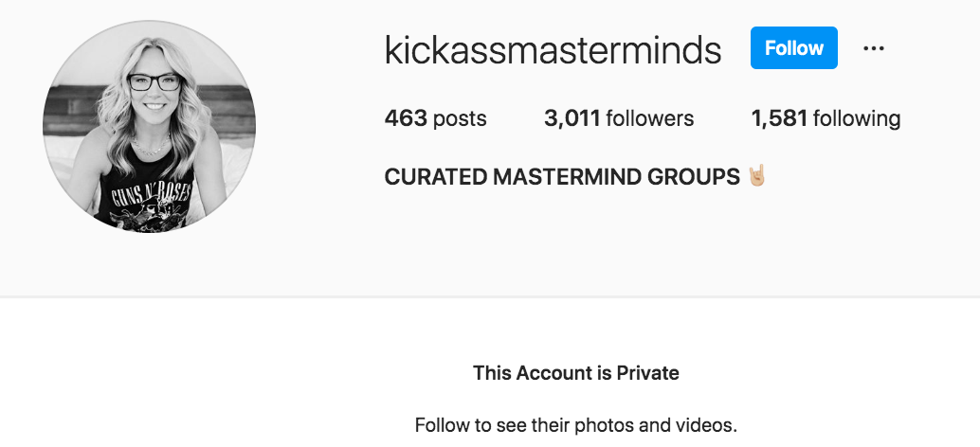Click the word posts

pyautogui.click(x=460, y=118)
